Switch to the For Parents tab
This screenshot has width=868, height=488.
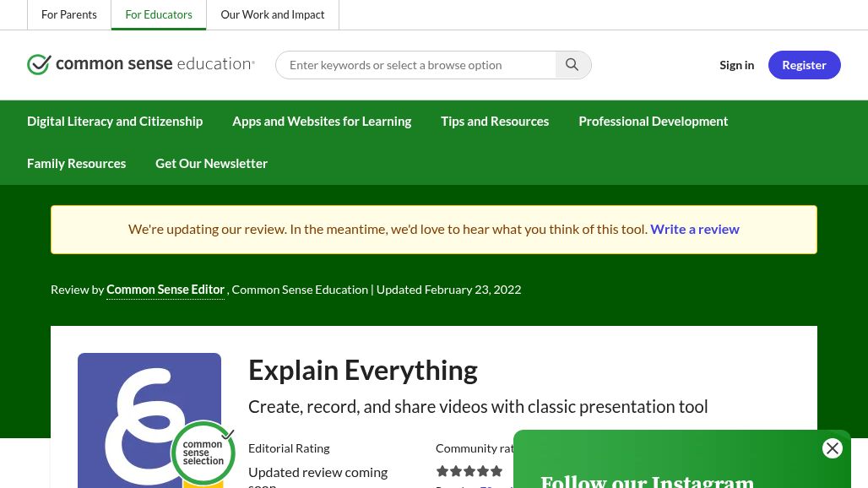[x=69, y=14]
